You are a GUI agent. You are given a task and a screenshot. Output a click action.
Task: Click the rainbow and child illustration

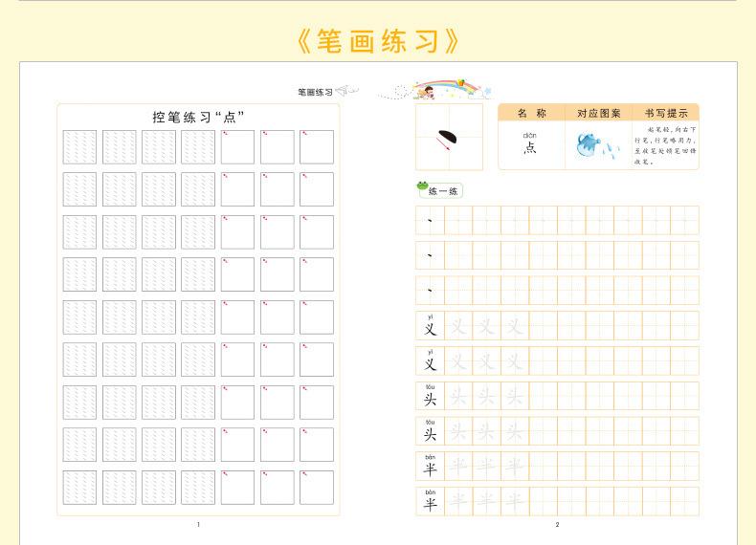pyautogui.click(x=438, y=89)
